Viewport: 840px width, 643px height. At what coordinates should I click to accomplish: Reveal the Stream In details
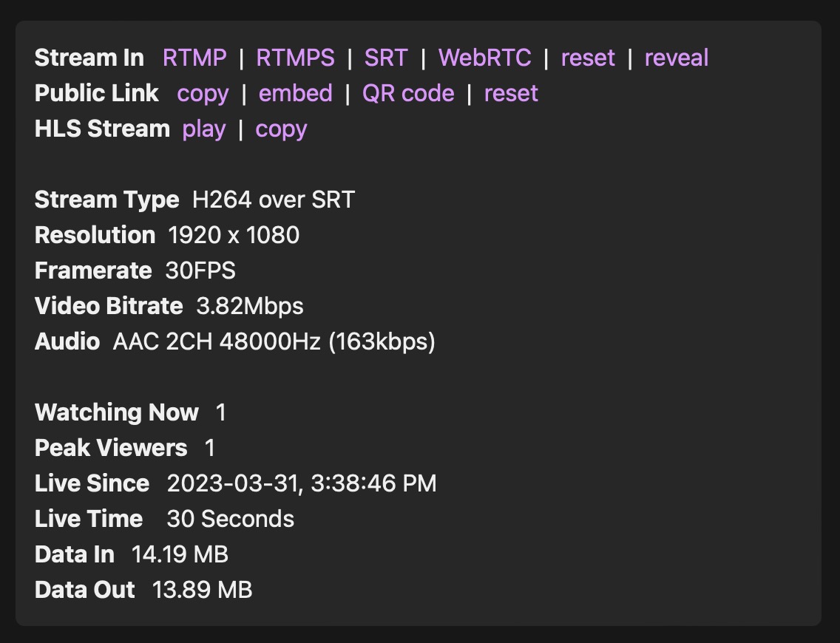click(x=676, y=58)
